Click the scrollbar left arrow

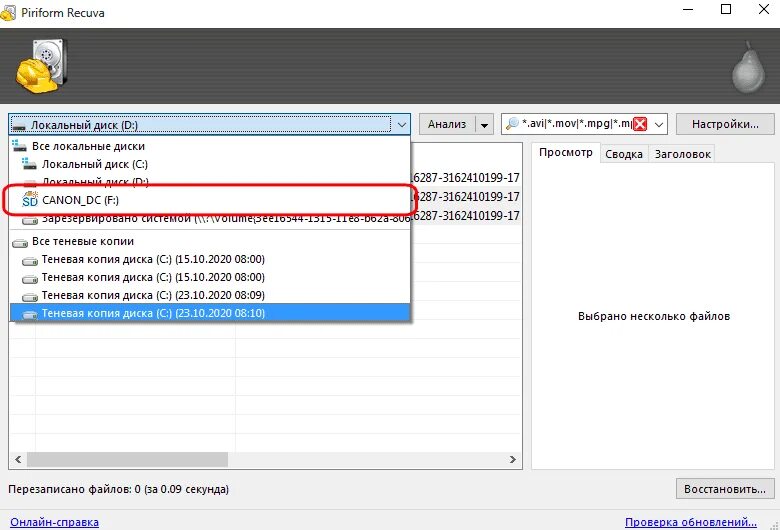click(18, 459)
